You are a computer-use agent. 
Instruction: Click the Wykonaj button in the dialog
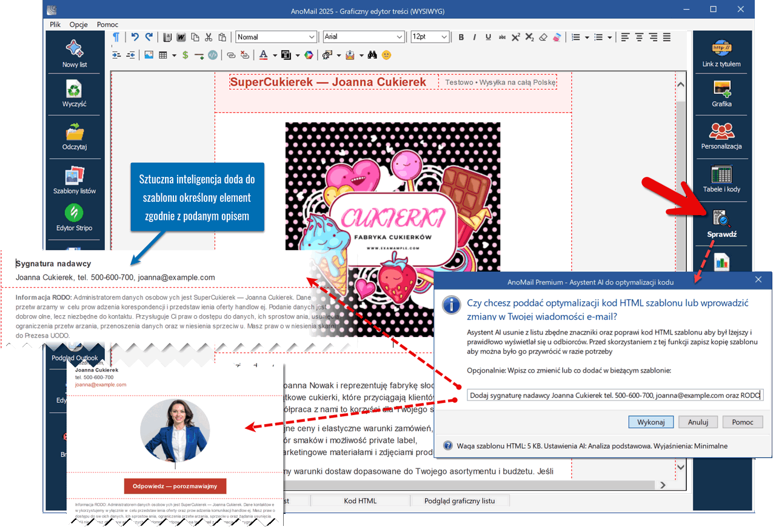(x=651, y=422)
